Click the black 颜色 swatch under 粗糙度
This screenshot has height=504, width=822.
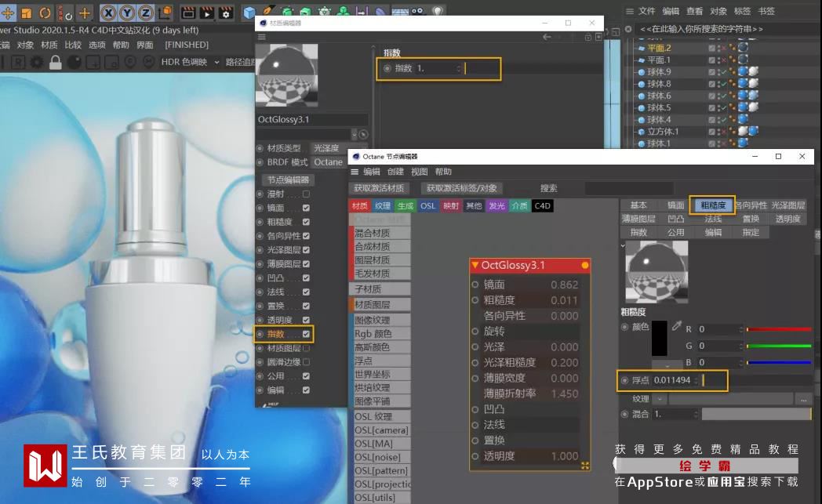pos(660,339)
